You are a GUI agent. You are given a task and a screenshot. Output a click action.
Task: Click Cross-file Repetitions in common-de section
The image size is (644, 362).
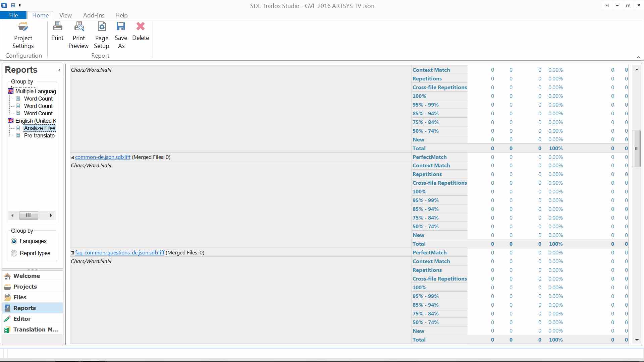coord(439,183)
